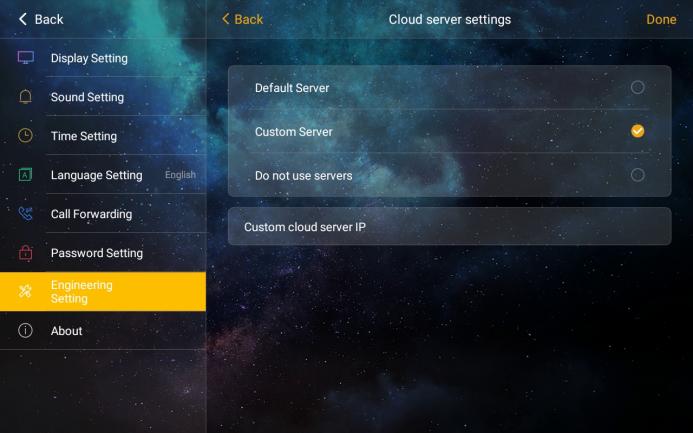The width and height of the screenshot is (693, 433).
Task: Click the Sound Setting bell icon
Action: 25,96
